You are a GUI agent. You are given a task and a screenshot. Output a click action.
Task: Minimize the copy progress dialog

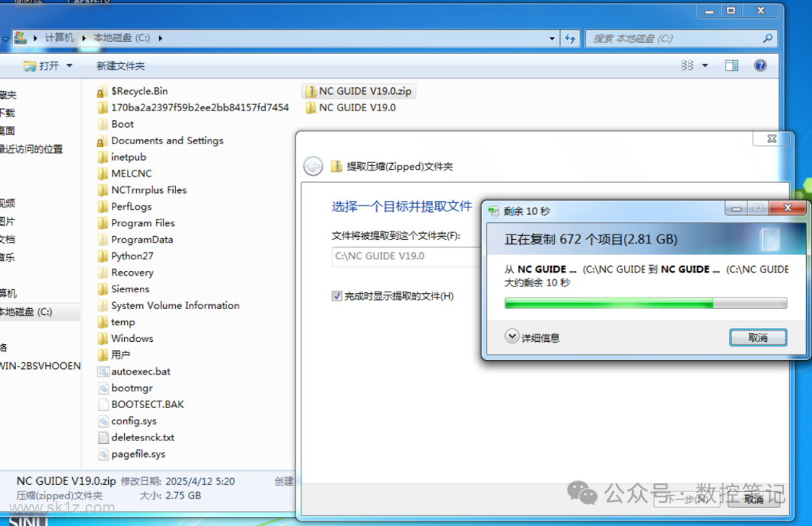pos(736,209)
